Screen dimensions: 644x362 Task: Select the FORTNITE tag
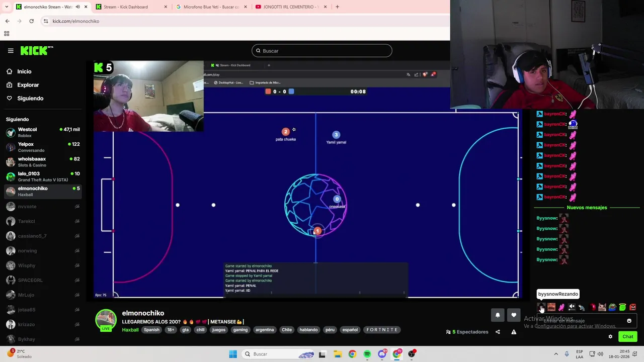pyautogui.click(x=382, y=330)
